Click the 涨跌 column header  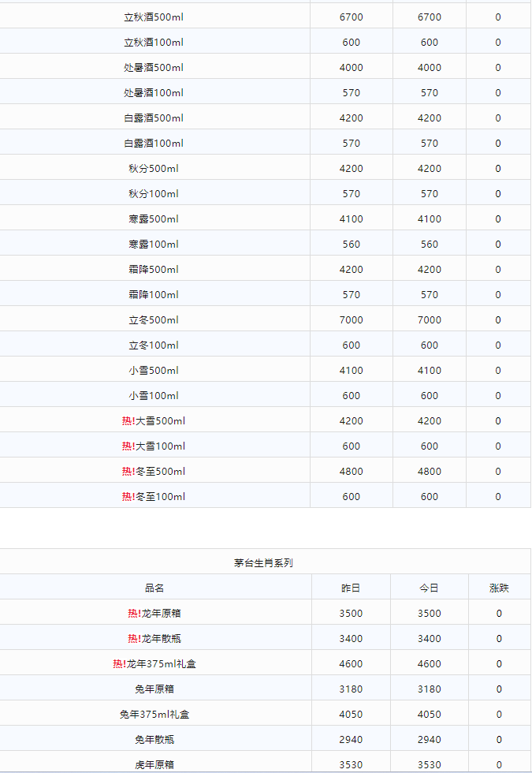[x=499, y=588]
